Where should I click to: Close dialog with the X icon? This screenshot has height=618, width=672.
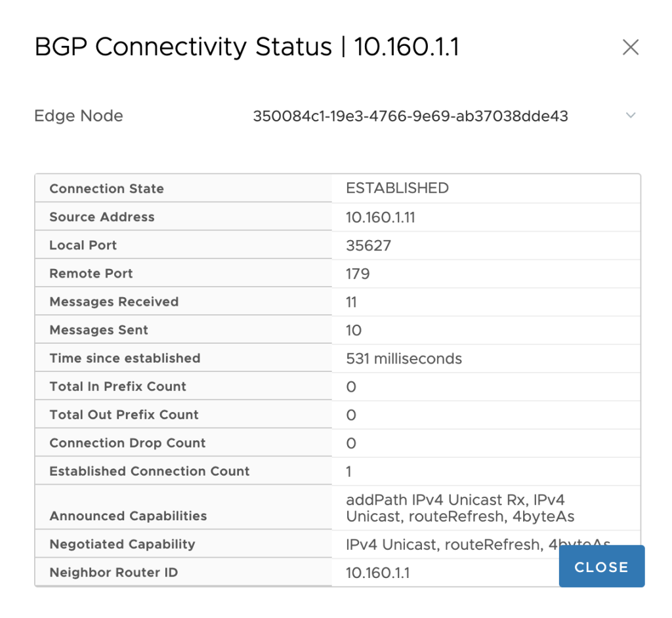(631, 47)
